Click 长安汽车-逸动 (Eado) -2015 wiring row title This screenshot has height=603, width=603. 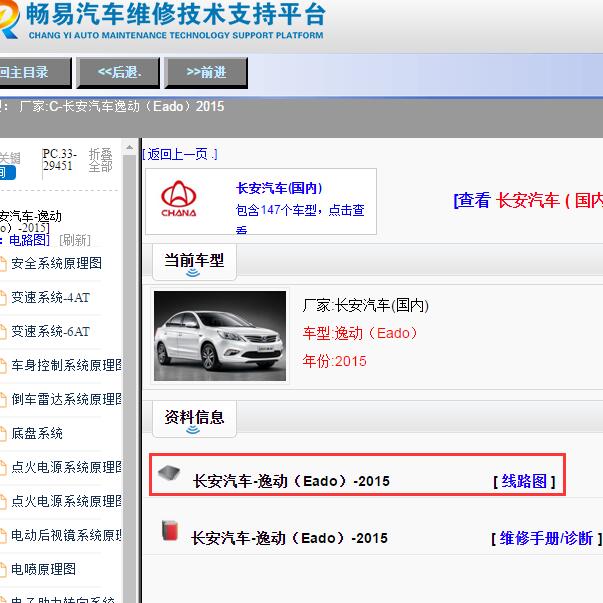291,481
